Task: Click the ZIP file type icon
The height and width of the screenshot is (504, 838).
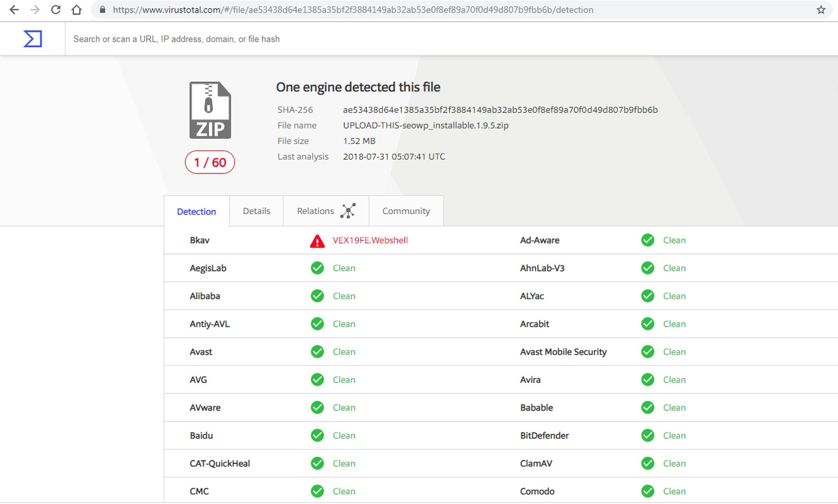Action: point(210,110)
